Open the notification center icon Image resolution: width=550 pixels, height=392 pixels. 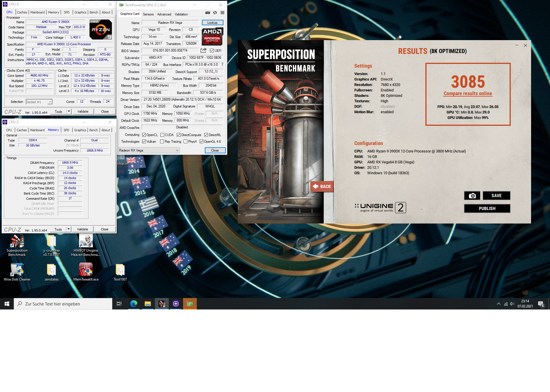tap(541, 304)
